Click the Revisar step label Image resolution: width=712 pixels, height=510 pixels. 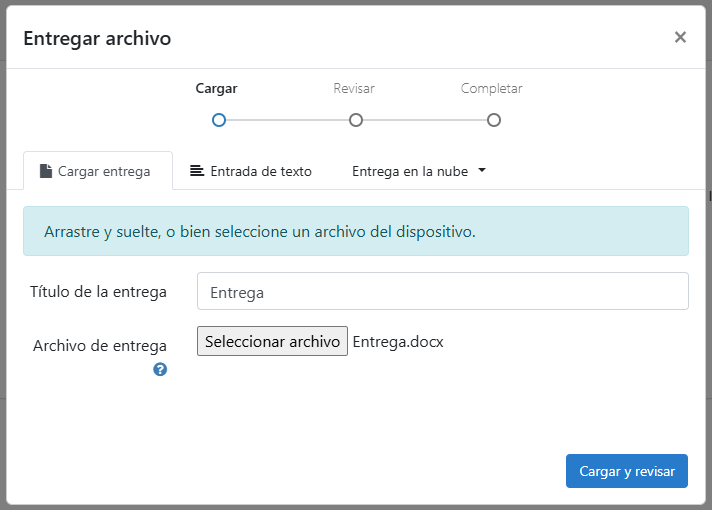click(354, 88)
